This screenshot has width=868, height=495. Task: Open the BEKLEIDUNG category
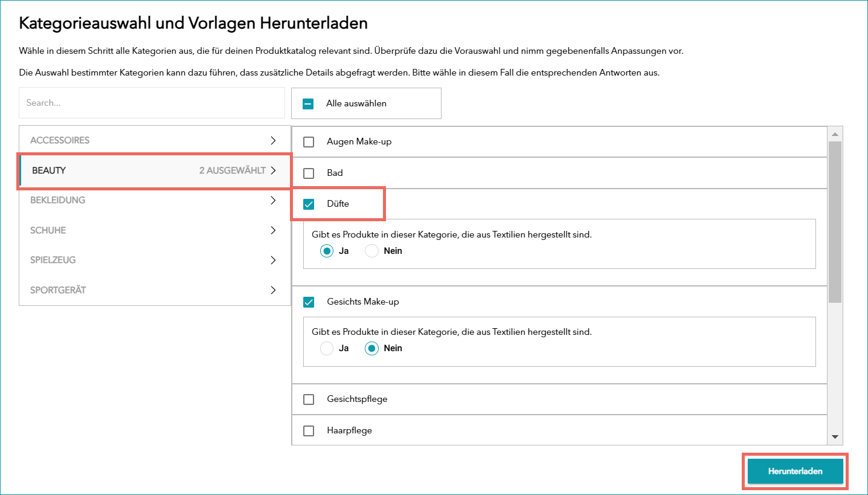(155, 200)
